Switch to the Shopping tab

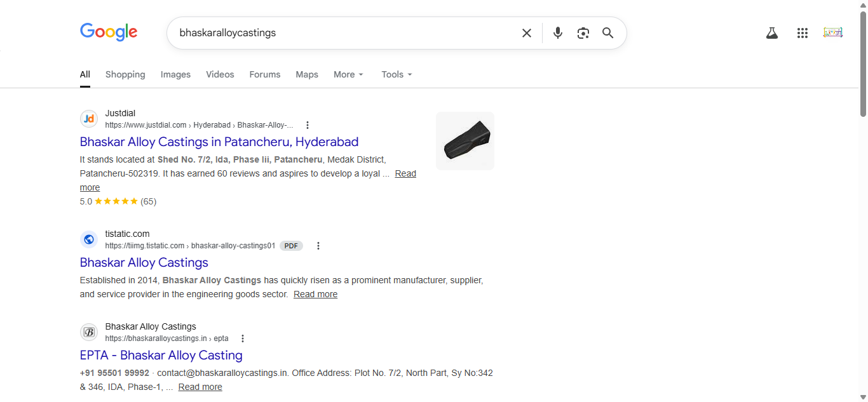(125, 74)
